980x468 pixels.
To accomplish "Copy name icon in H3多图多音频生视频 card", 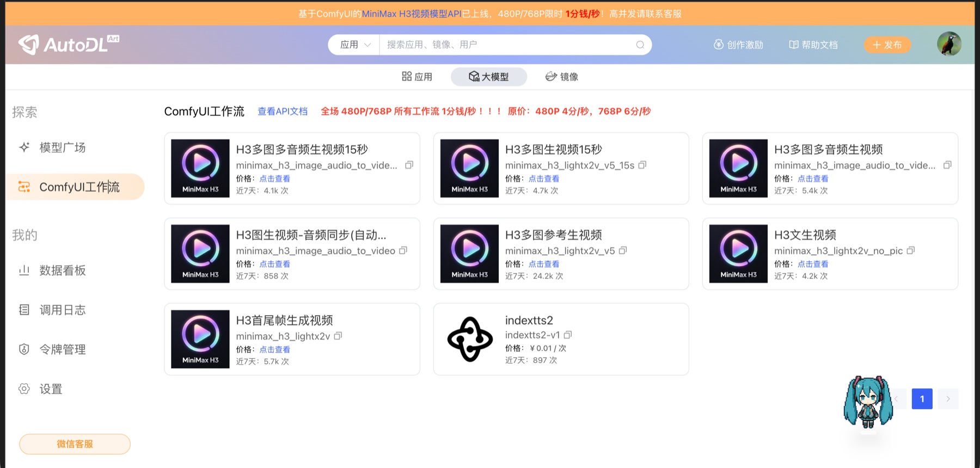I will [947, 165].
